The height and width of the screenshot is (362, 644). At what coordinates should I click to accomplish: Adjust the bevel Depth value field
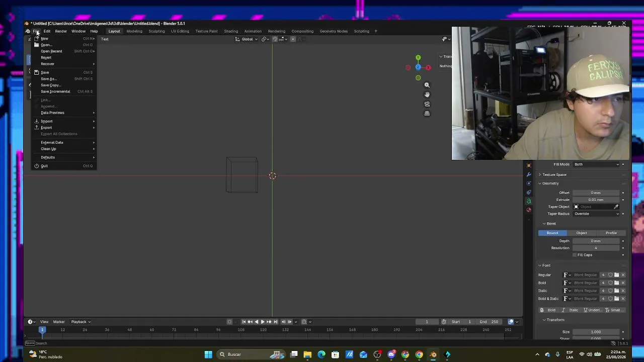tap(597, 241)
